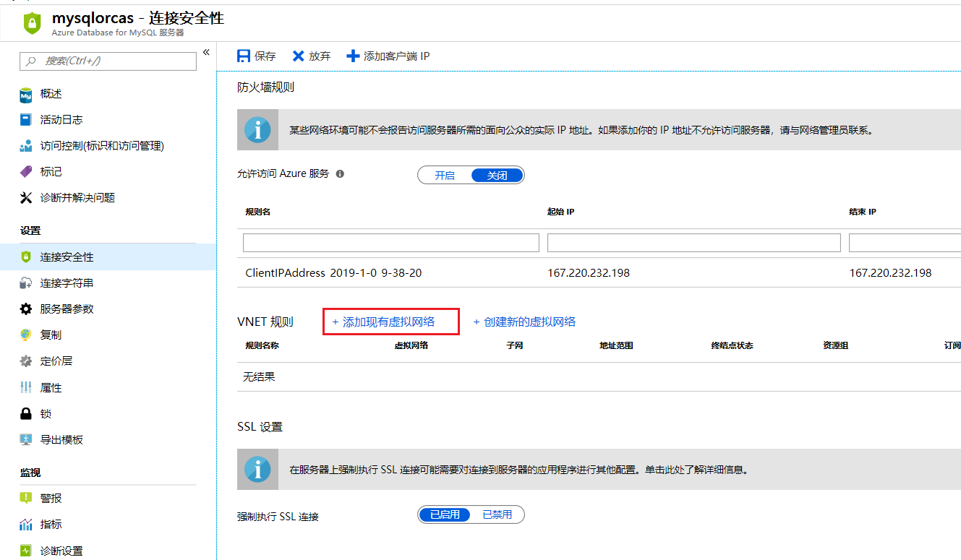Click the 锁 padlock icon
The width and height of the screenshot is (961, 560).
26,414
